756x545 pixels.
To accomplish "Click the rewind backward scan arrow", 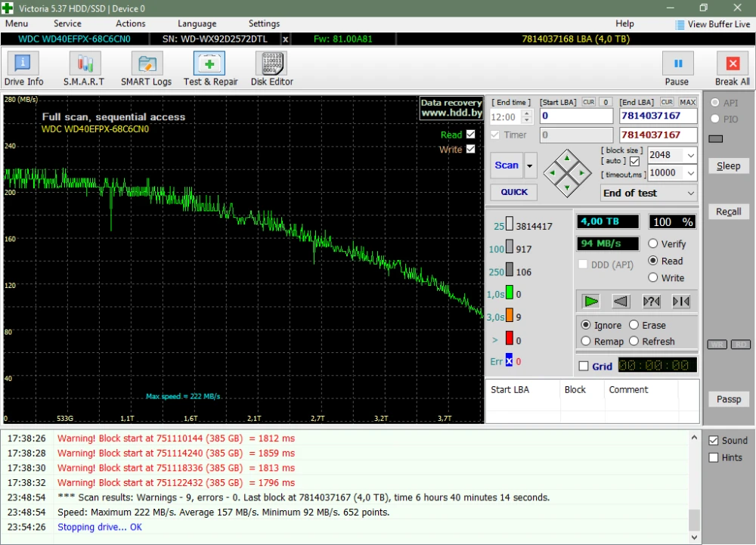I will click(621, 302).
